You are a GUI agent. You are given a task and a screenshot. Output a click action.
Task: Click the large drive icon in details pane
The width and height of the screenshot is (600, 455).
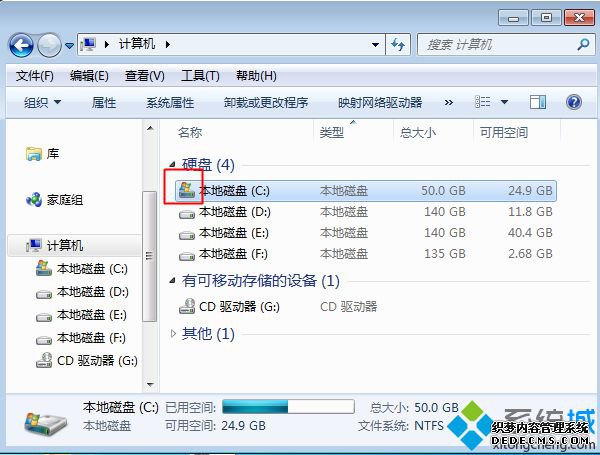pyautogui.click(x=45, y=422)
